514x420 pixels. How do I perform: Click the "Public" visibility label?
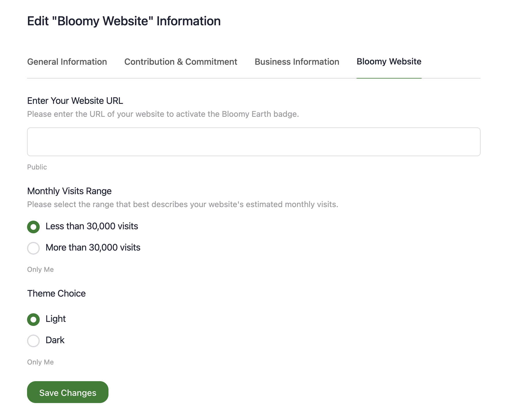click(x=37, y=167)
